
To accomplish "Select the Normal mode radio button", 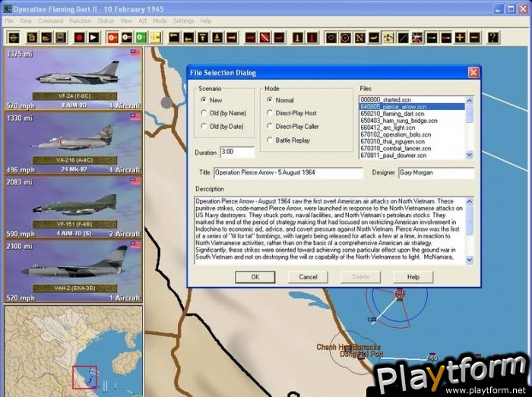I will [x=270, y=100].
